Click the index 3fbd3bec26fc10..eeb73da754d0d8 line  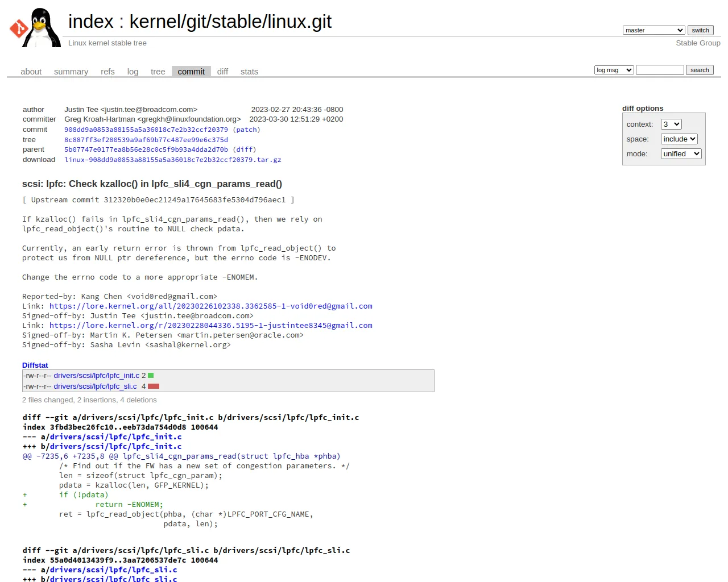coord(121,427)
